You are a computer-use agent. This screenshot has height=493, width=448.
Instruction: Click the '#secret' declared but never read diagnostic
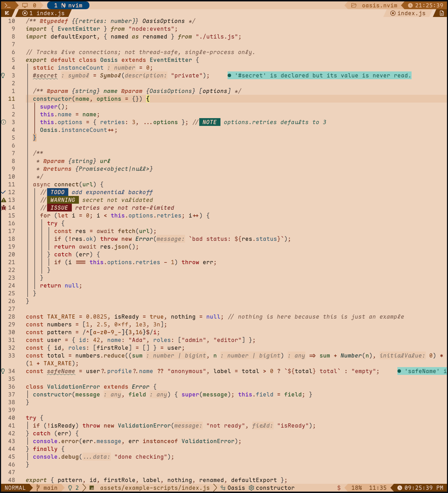320,75
